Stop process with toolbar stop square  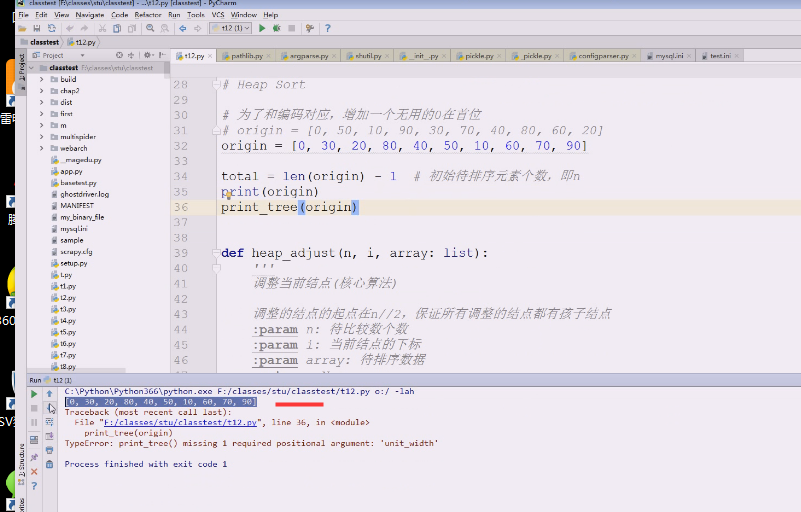click(x=292, y=29)
